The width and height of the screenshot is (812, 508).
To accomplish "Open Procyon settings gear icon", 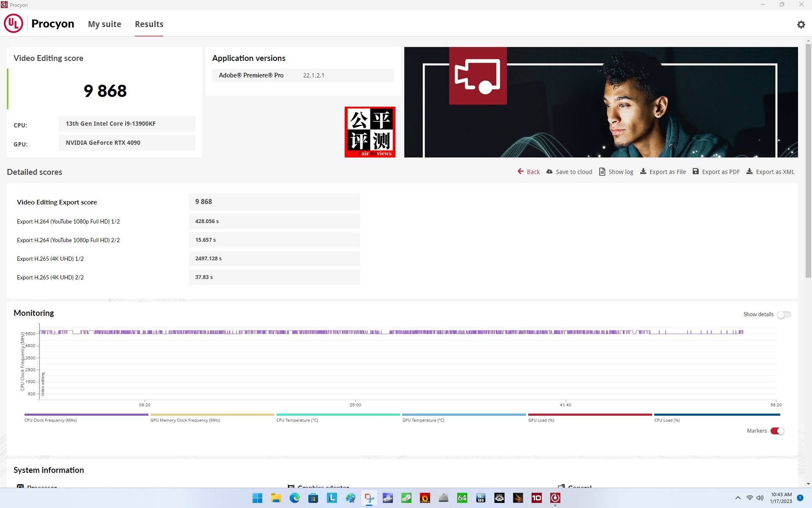I will (x=801, y=25).
